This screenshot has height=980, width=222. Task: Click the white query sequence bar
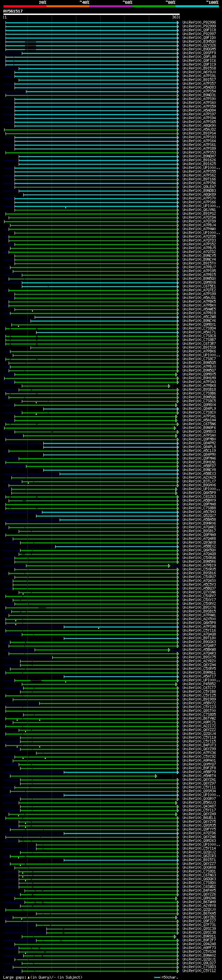point(92,15)
